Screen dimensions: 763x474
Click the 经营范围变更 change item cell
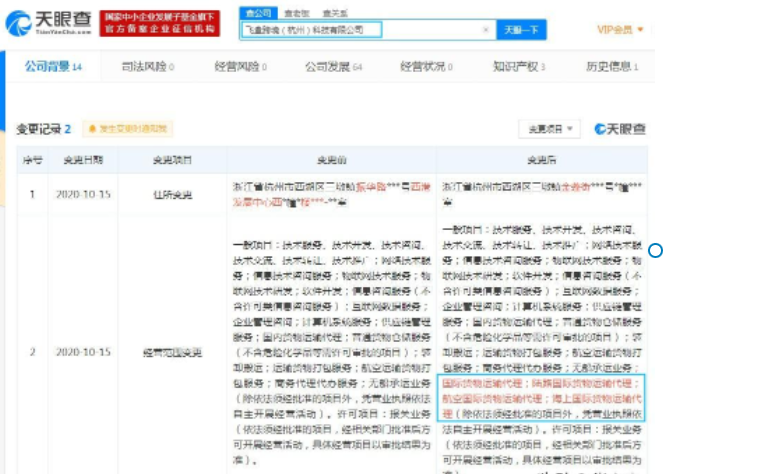(172, 352)
